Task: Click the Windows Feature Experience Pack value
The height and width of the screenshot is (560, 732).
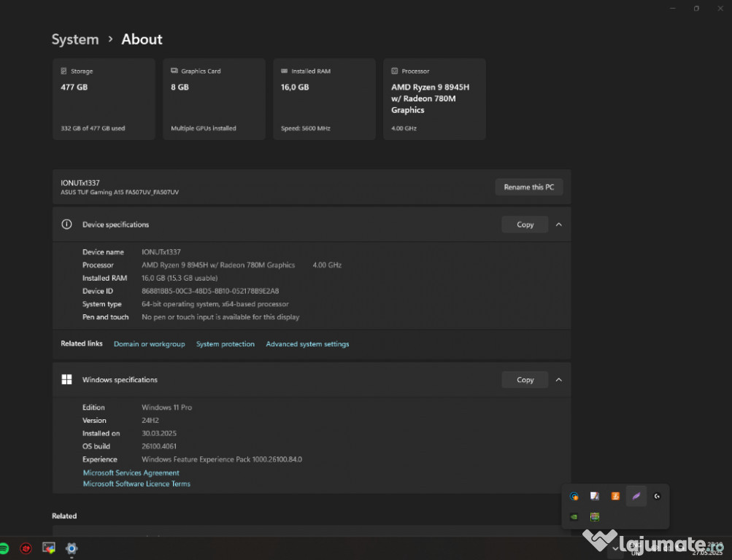Action: point(222,459)
